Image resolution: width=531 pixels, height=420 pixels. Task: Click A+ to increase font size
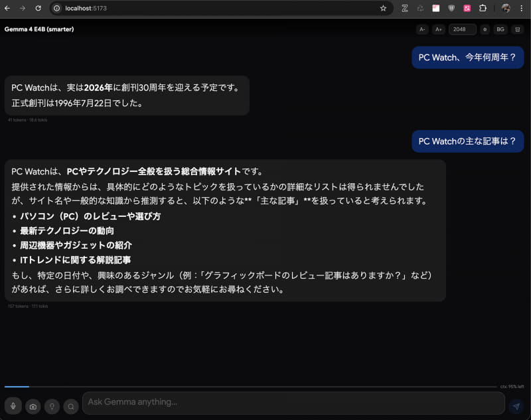click(439, 29)
